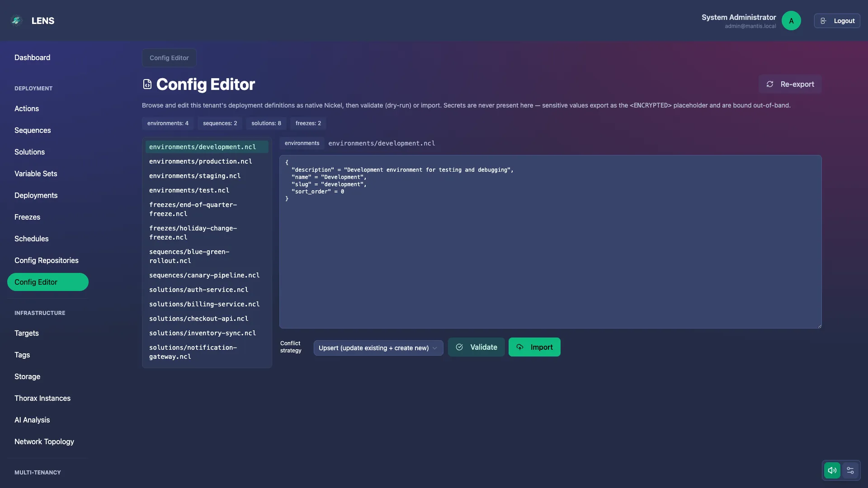868x488 pixels.
Task: Click the 'freezes: 2' count badge
Action: coord(308,123)
